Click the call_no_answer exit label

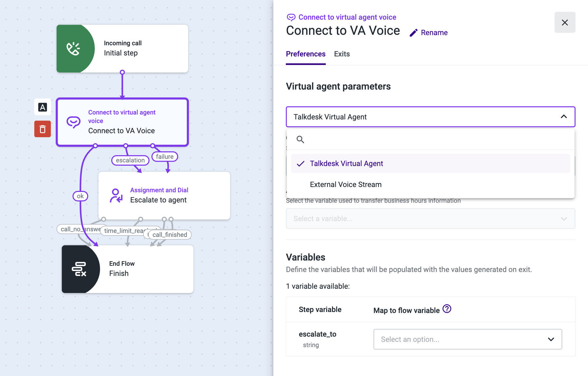(81, 229)
